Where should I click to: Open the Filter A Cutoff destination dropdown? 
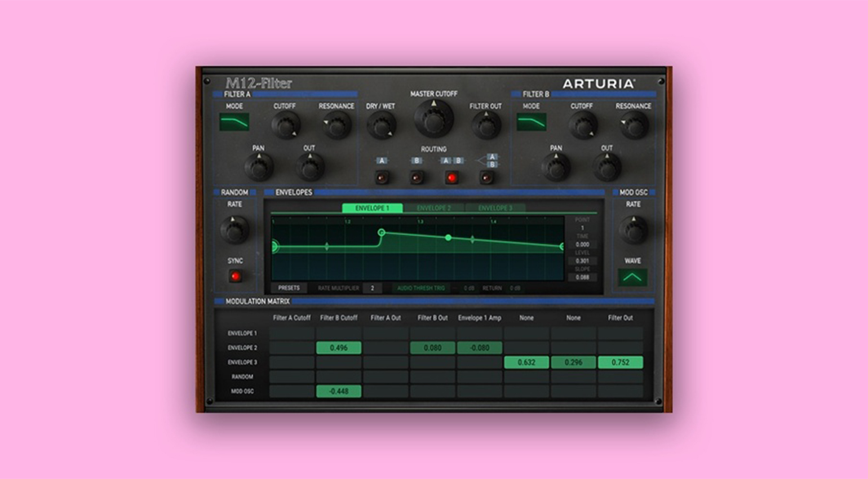click(x=291, y=318)
